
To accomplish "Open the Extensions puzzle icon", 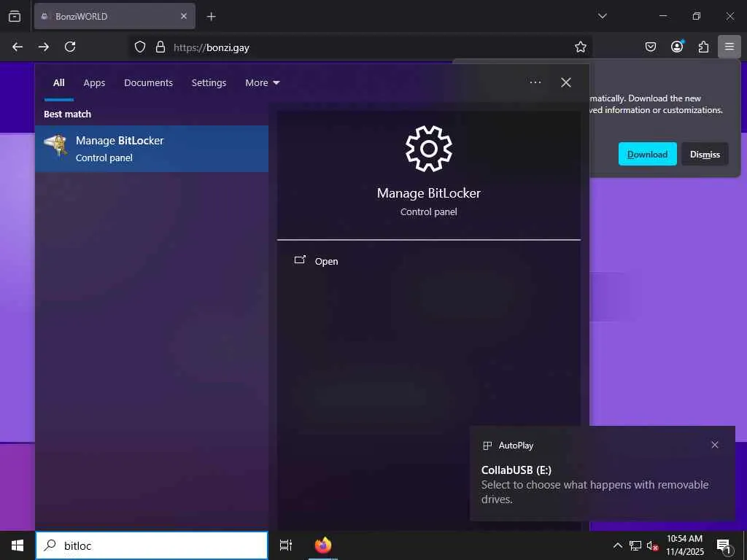I will coord(703,47).
